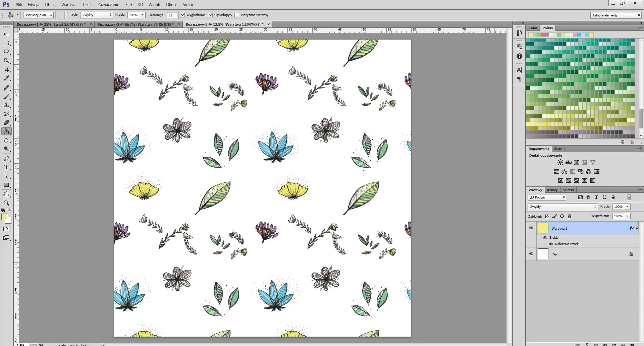Switch to Bez nazwy-2 document tab

pyautogui.click(x=136, y=24)
